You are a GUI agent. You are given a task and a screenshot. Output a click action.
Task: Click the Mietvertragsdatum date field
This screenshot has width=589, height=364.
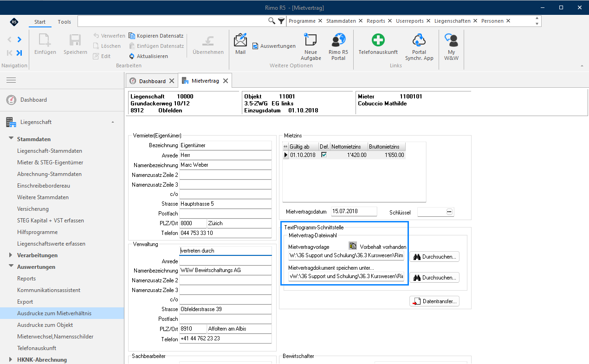pos(354,211)
